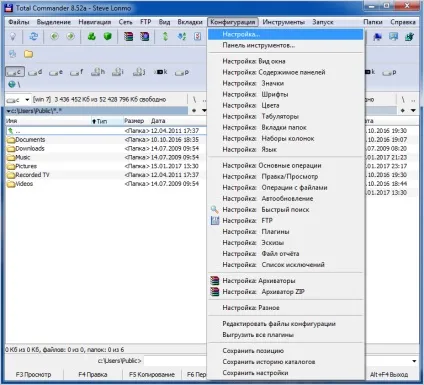Expand left panel directory history arrow
Viewport: 424px width, 385px height.
point(204,110)
